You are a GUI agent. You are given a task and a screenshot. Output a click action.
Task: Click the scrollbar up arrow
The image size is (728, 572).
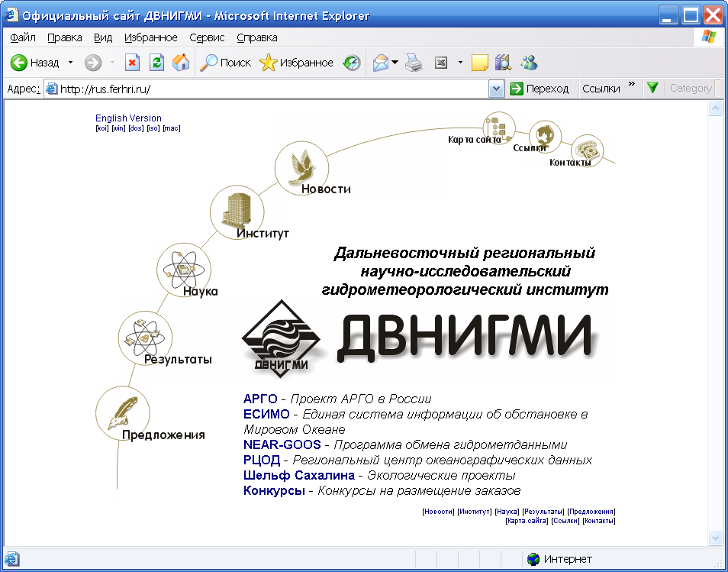point(715,108)
